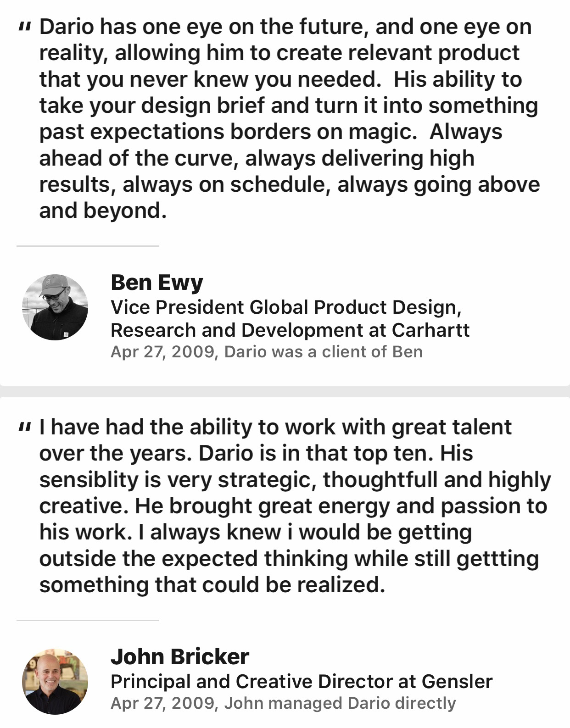
Task: Select the 'Vice President Global Product Design' line
Action: point(285,307)
